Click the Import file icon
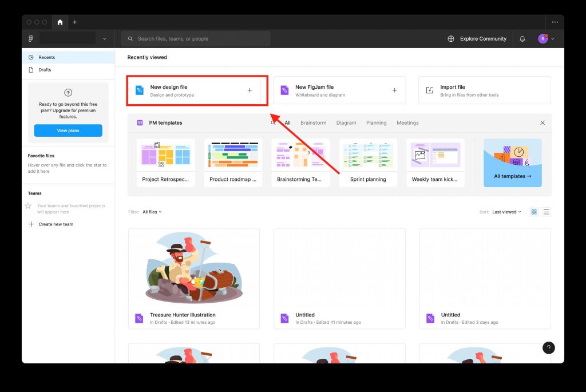Screen dimensions: 586x392 (429, 90)
